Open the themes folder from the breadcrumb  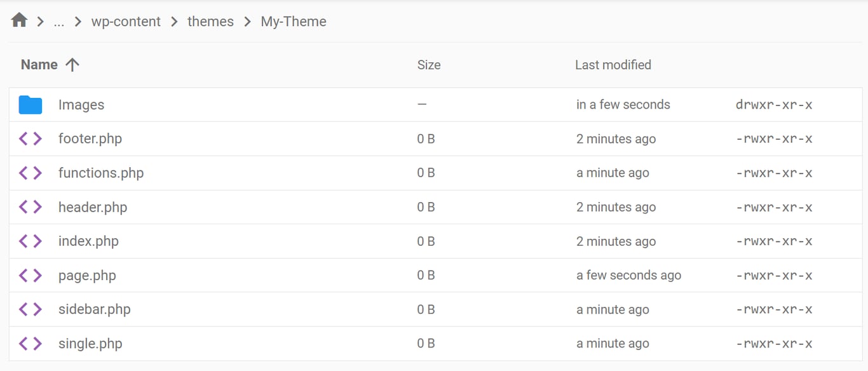pyautogui.click(x=210, y=21)
